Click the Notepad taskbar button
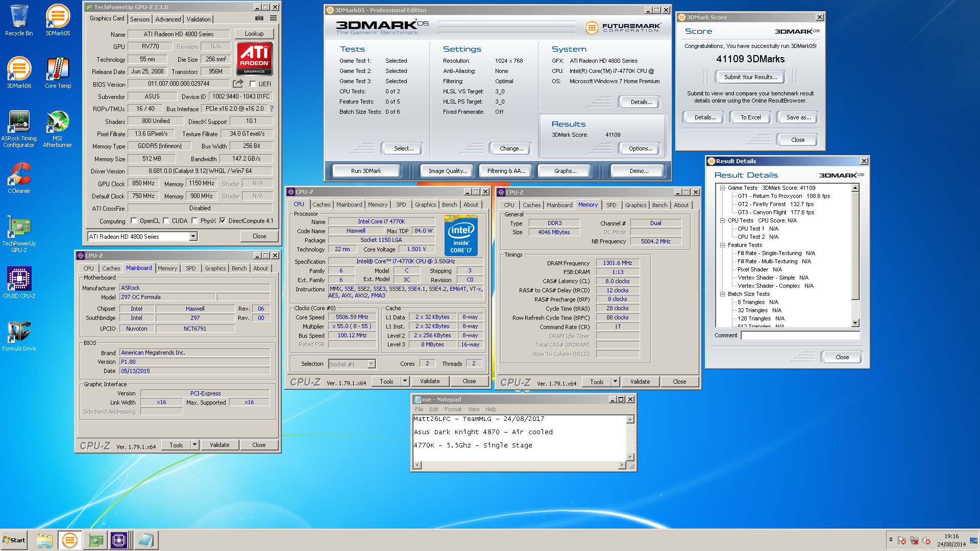980x551 pixels. tap(146, 540)
